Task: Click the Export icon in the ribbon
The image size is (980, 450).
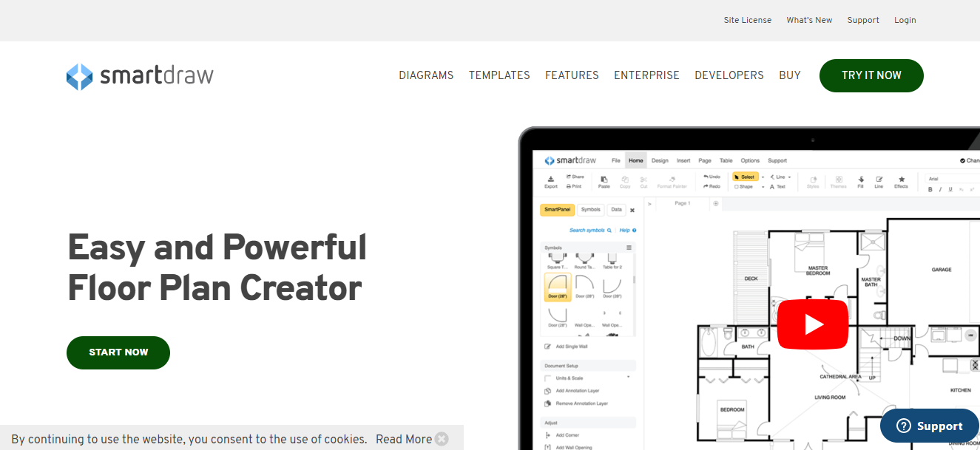Action: point(551,182)
